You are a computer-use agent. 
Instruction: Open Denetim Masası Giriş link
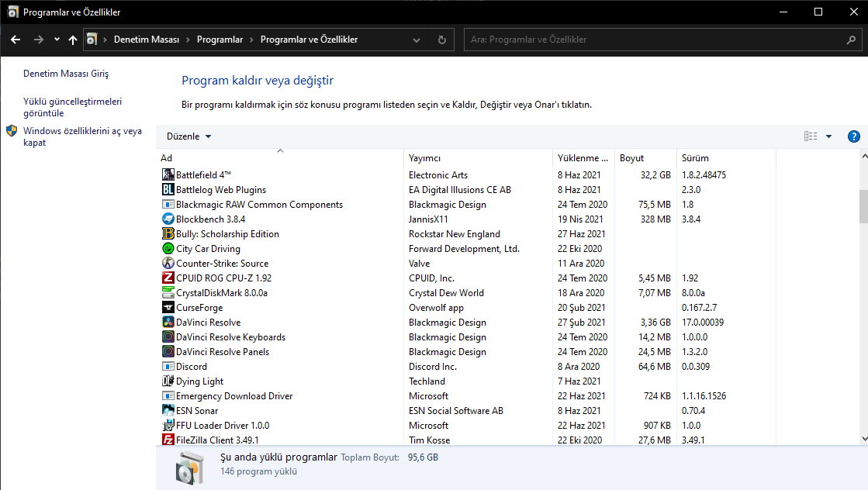[66, 74]
